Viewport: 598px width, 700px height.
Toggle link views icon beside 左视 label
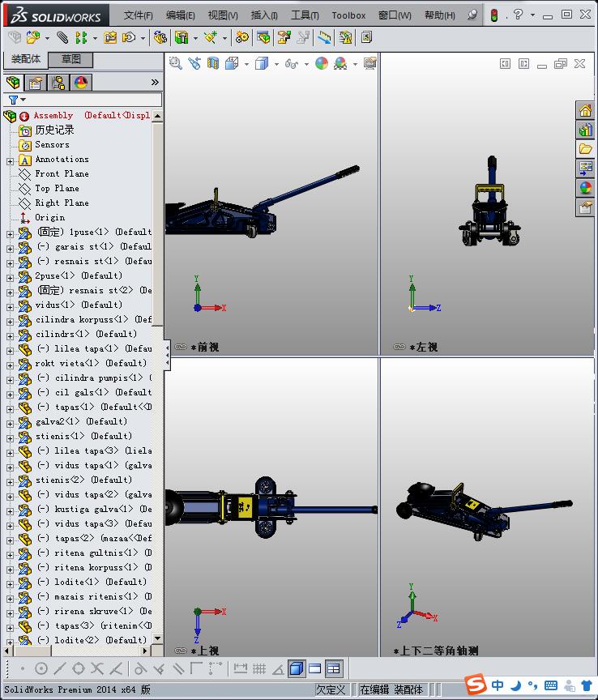pos(399,347)
